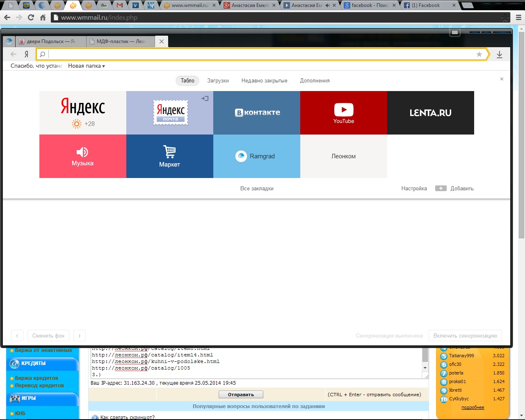525x420 pixels.
Task: Open the КНБ game link
Action: (20, 413)
